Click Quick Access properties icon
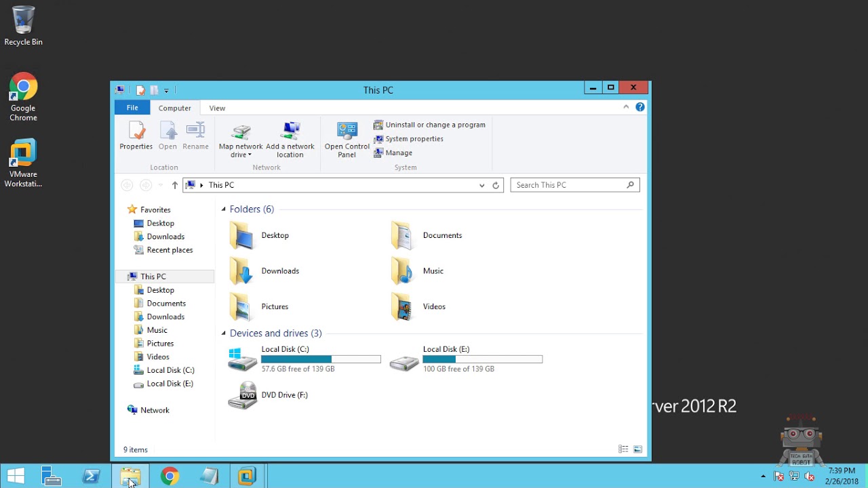The width and height of the screenshot is (868, 488). (x=140, y=90)
